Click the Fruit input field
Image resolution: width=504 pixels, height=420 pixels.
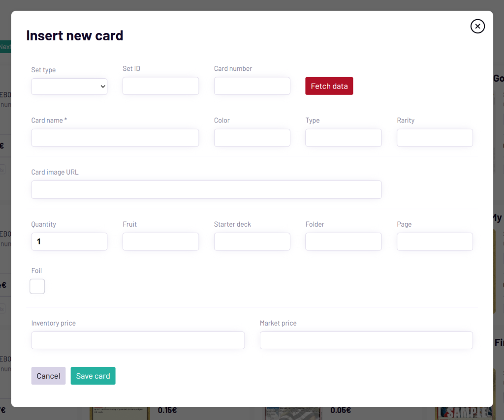click(x=160, y=241)
